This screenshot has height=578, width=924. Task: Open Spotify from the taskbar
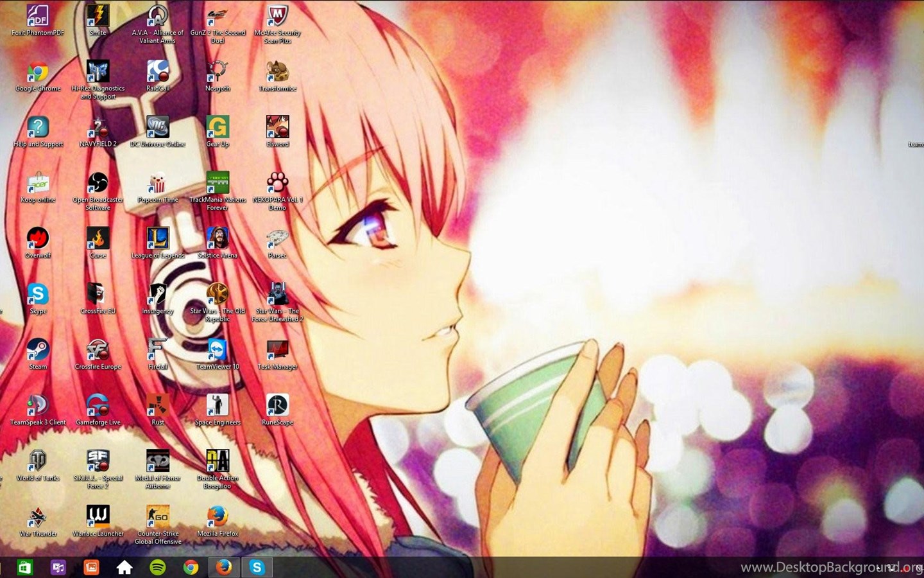click(157, 567)
